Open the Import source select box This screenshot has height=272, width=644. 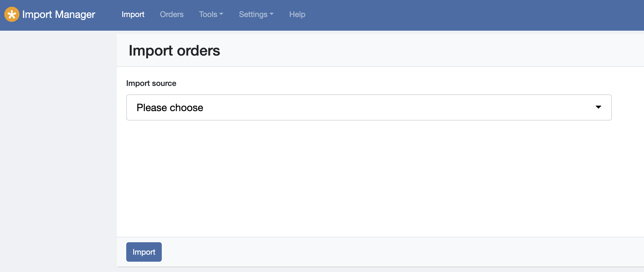tap(368, 107)
